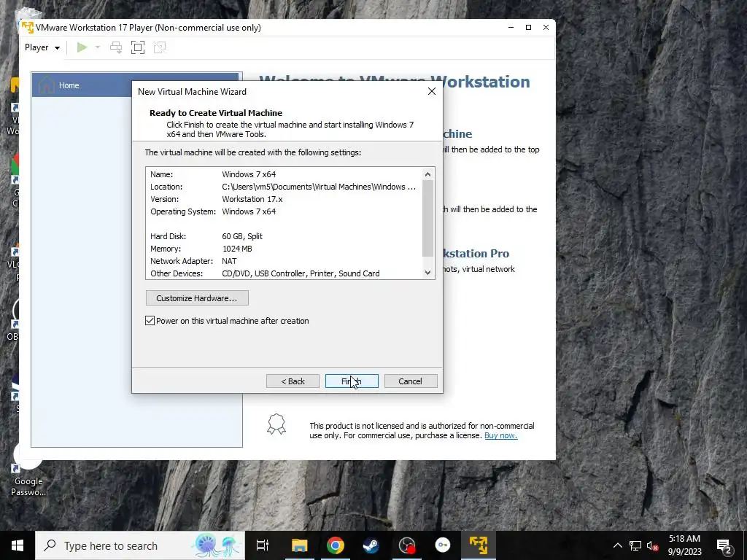Open the notification center icon
This screenshot has width=747, height=560.
(724, 545)
